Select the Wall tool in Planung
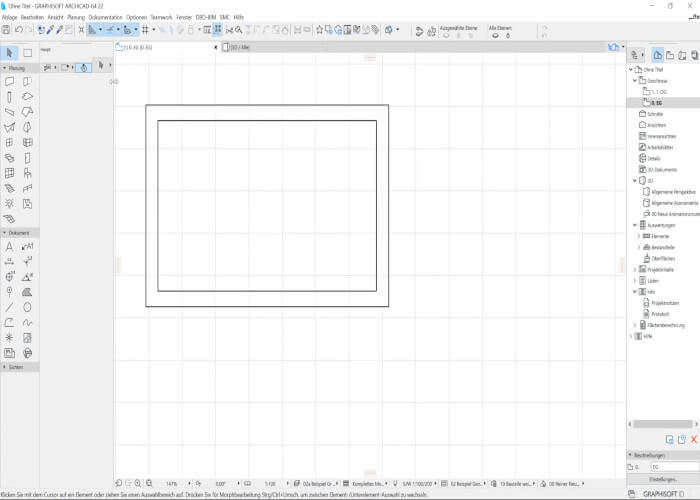 (9, 81)
